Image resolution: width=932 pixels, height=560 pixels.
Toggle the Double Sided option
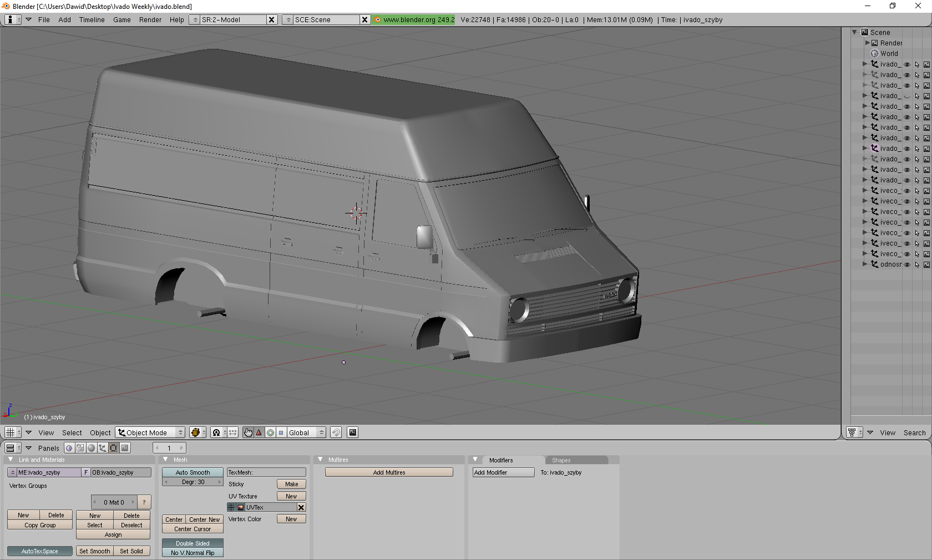point(193,543)
